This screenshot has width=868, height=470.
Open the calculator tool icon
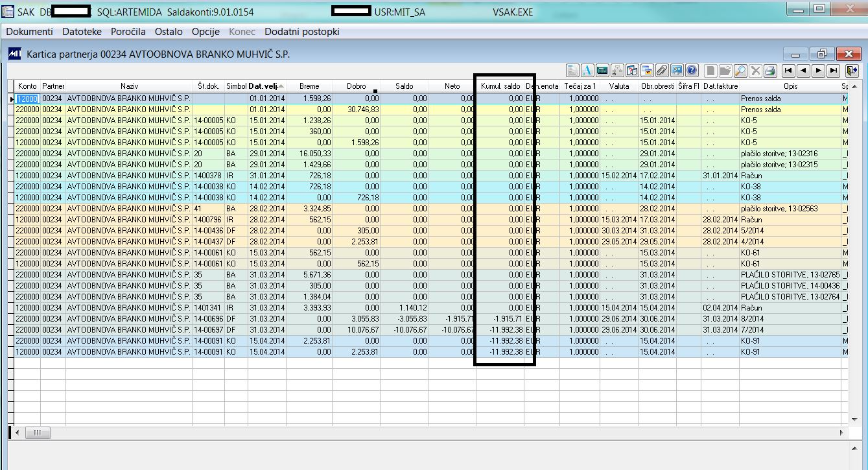click(602, 71)
